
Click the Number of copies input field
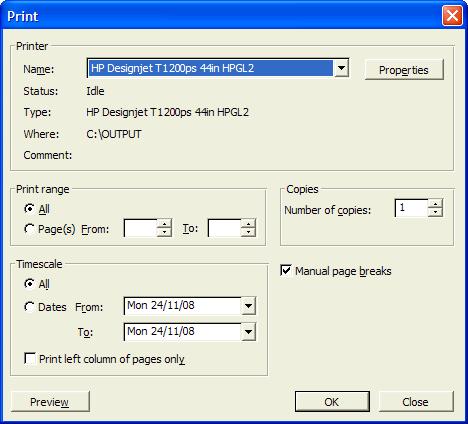[411, 208]
